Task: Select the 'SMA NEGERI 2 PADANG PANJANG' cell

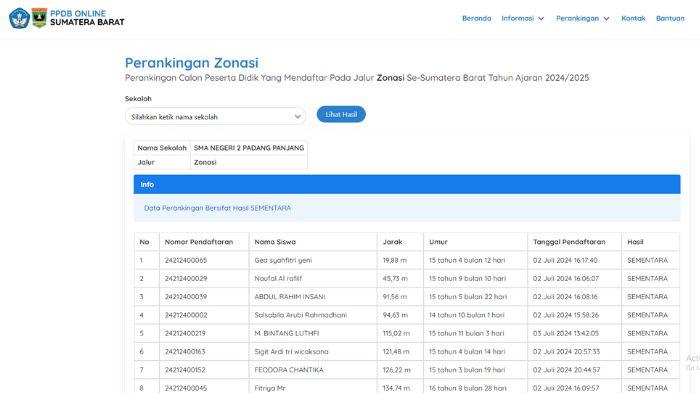Action: tap(249, 148)
